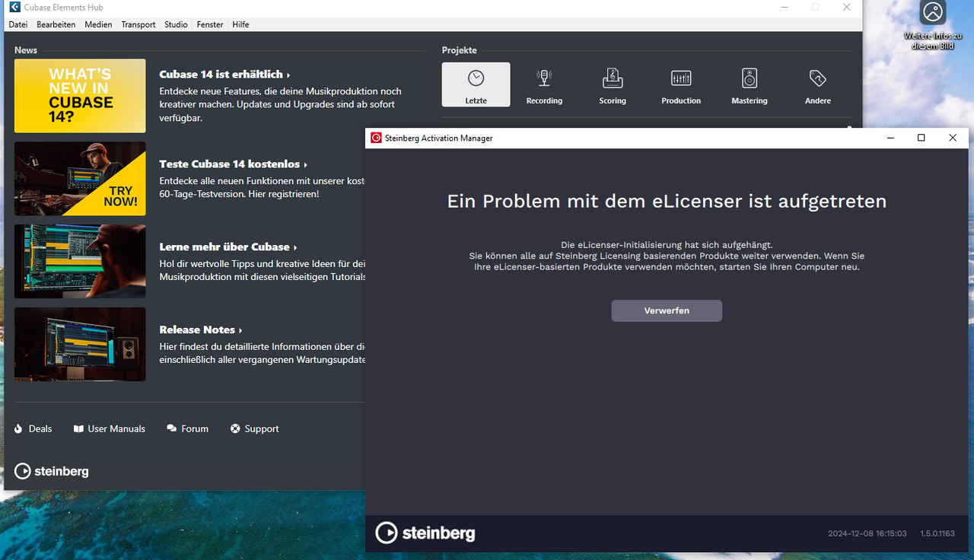Click the version number '1.5.0.1163'
The width and height of the screenshot is (974, 560).
point(937,534)
